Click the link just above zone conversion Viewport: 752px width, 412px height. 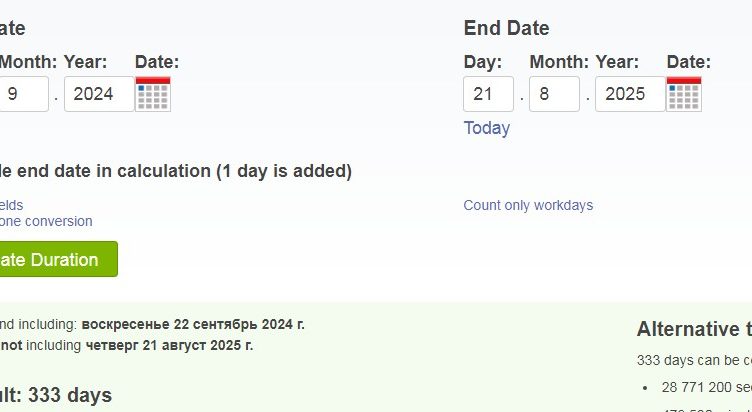click(11, 205)
